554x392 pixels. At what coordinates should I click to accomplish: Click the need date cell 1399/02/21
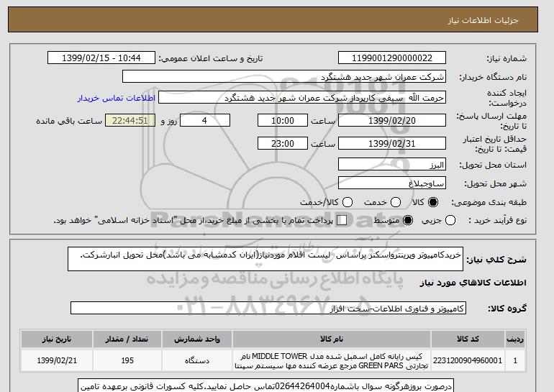coord(57,360)
